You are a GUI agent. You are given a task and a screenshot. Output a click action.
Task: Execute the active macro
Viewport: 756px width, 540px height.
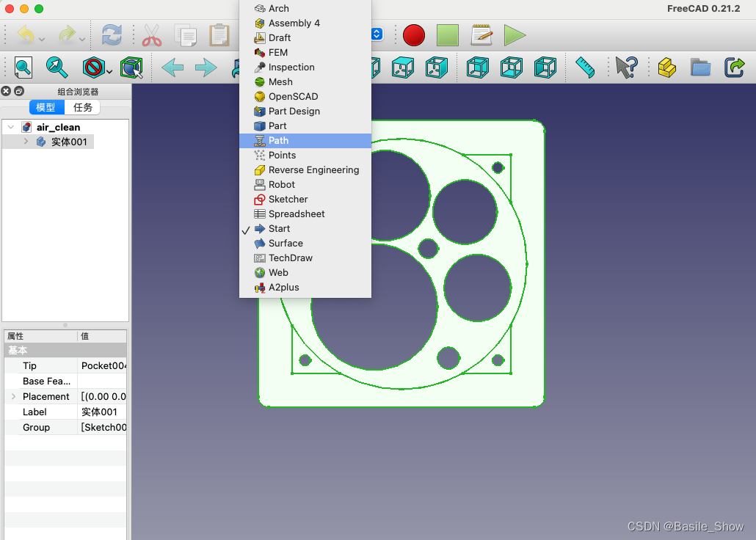[x=514, y=34]
